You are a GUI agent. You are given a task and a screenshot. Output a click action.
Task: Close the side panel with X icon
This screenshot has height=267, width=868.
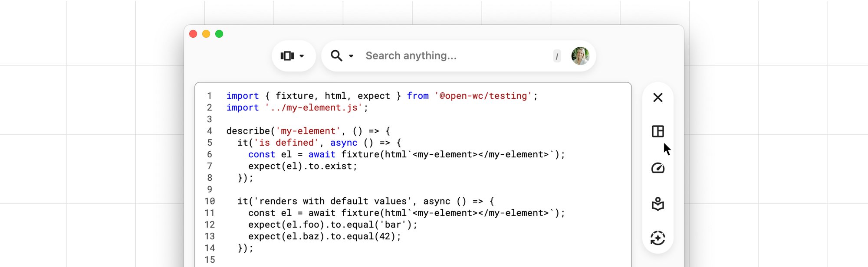658,98
